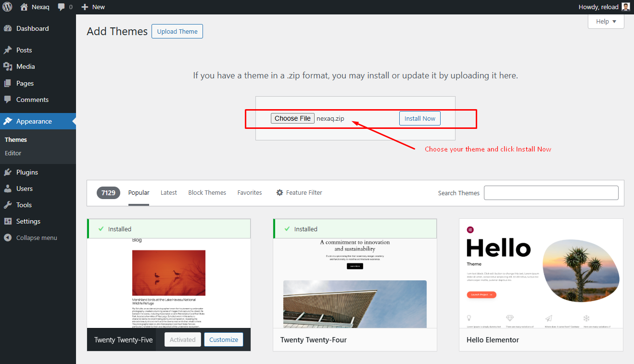Click the Comments speech bubble sidebar icon
This screenshot has height=364, width=634.
pyautogui.click(x=8, y=100)
